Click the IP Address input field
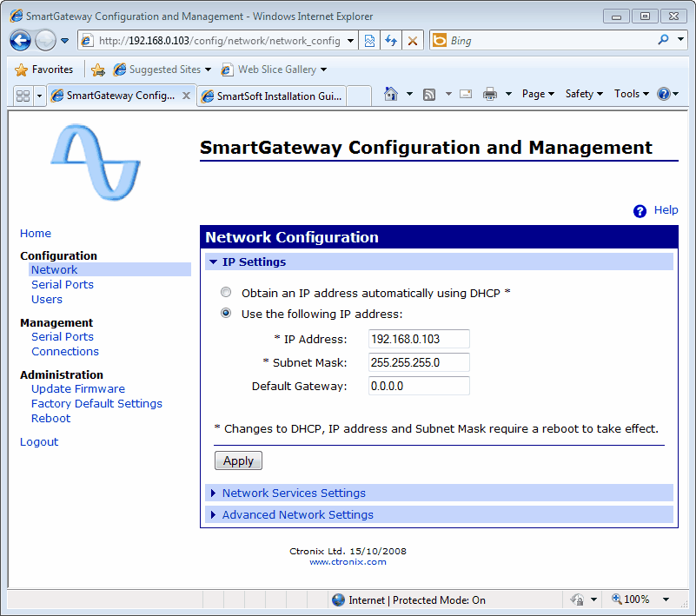 pos(419,339)
